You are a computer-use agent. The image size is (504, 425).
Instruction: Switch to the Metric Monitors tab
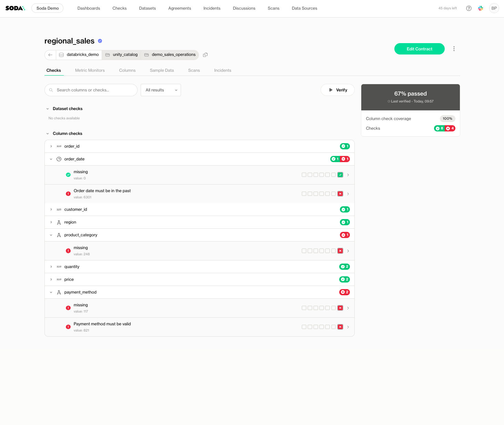point(90,70)
